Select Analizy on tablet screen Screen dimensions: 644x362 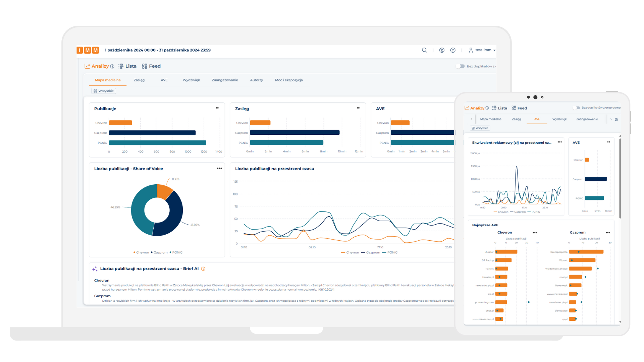pyautogui.click(x=475, y=108)
